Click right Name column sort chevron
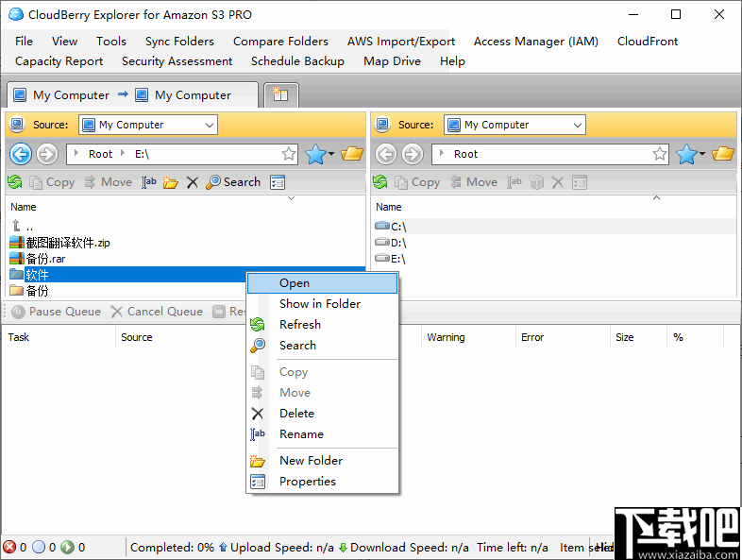The width and height of the screenshot is (742, 560). coord(656,198)
